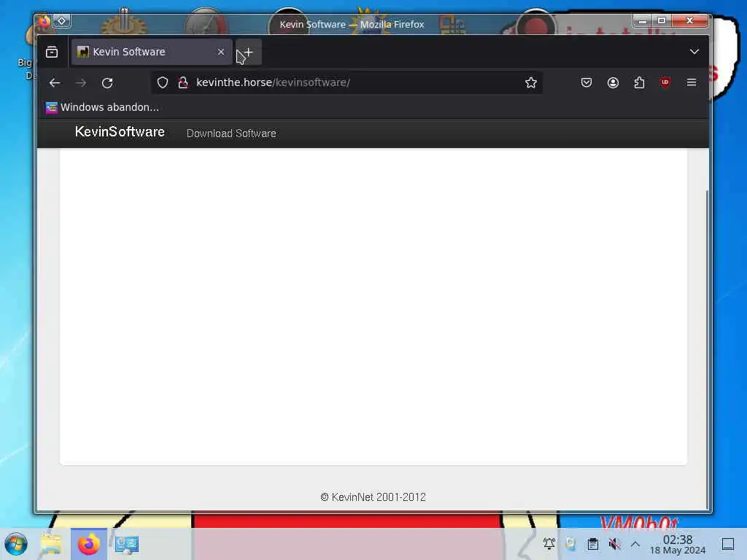Bookmark this page with star icon
This screenshot has width=747, height=560.
531,82
